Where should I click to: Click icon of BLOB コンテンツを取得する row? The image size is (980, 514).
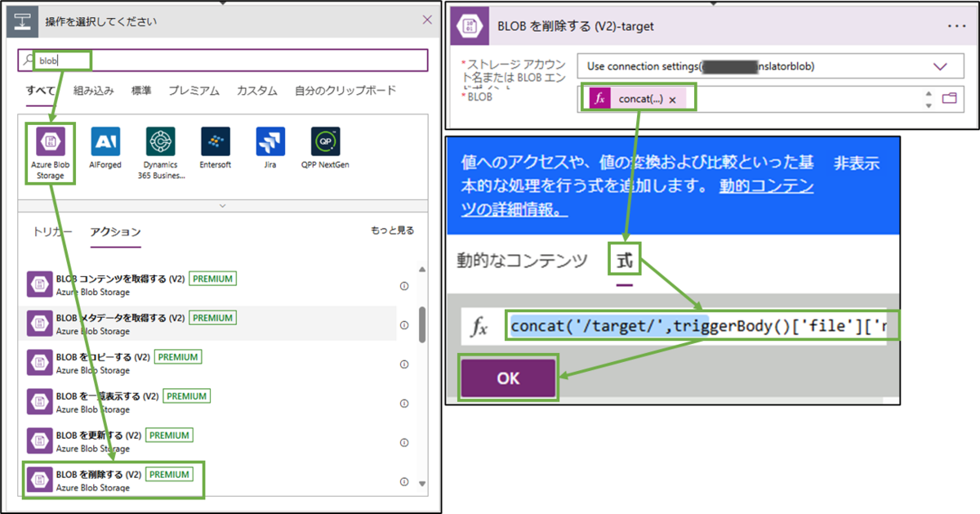coord(38,284)
